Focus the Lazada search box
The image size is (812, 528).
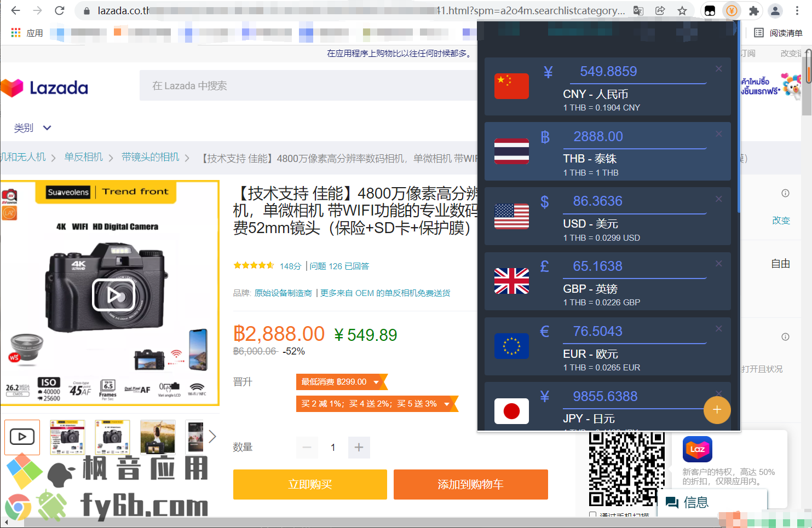click(309, 85)
